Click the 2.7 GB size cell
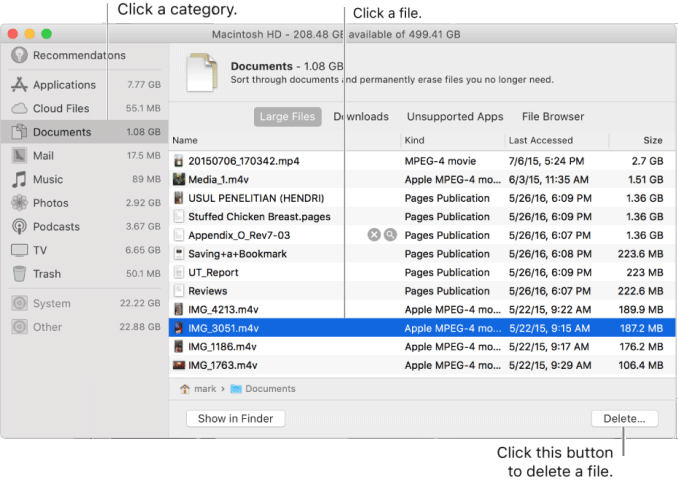The height and width of the screenshot is (484, 678). (647, 161)
